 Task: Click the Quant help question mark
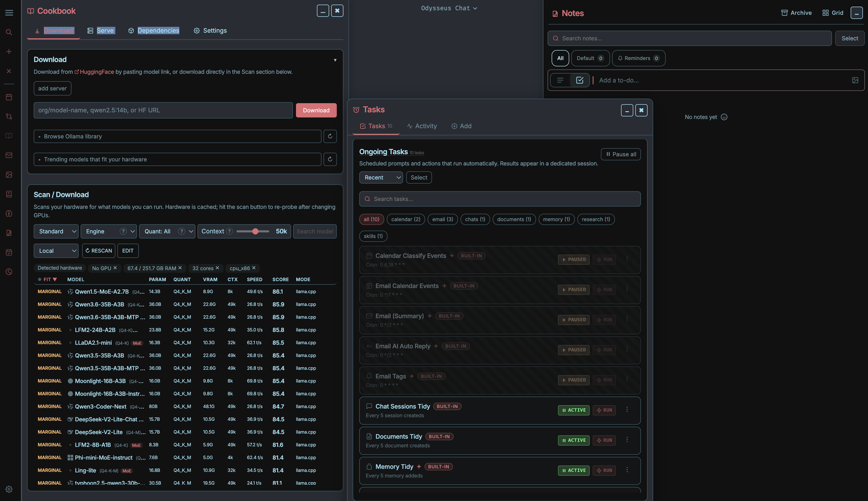(x=181, y=232)
